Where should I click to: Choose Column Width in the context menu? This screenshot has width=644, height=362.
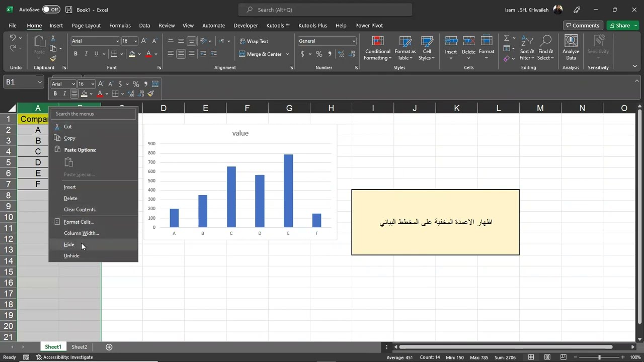click(x=93, y=233)
